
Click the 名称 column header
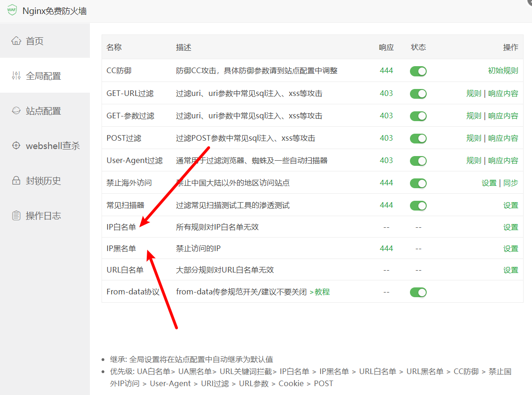[x=114, y=47]
